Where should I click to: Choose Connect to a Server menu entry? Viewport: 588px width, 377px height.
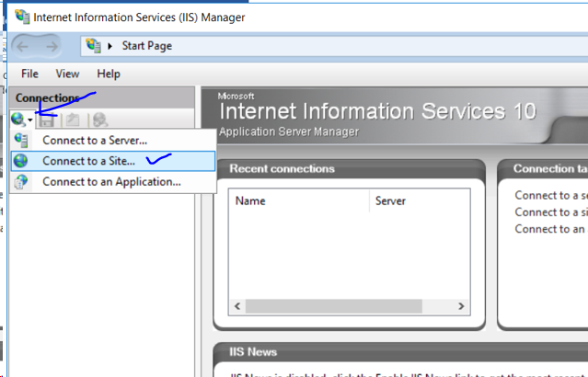pos(113,141)
